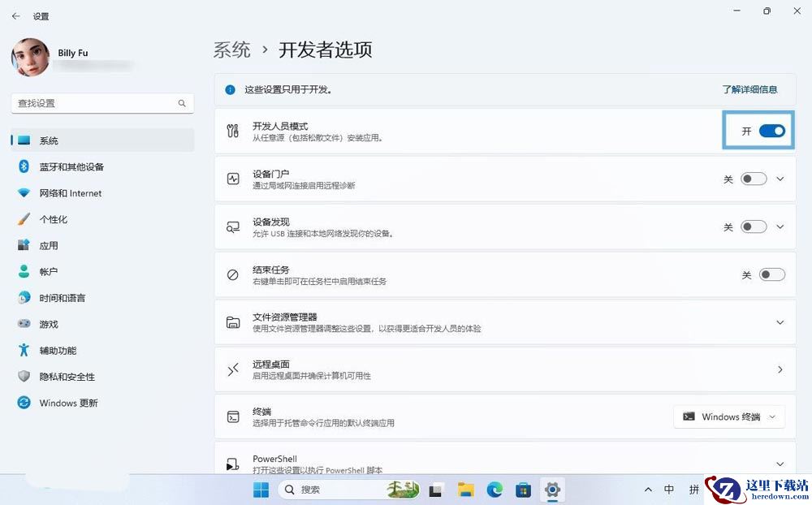Click the search settings input field
This screenshot has width=812, height=505.
pos(102,103)
